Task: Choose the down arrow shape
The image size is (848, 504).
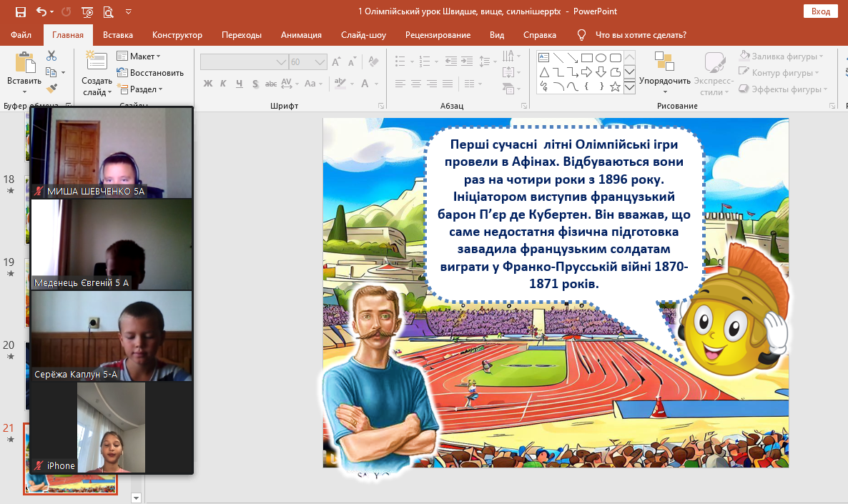Action: click(x=601, y=72)
